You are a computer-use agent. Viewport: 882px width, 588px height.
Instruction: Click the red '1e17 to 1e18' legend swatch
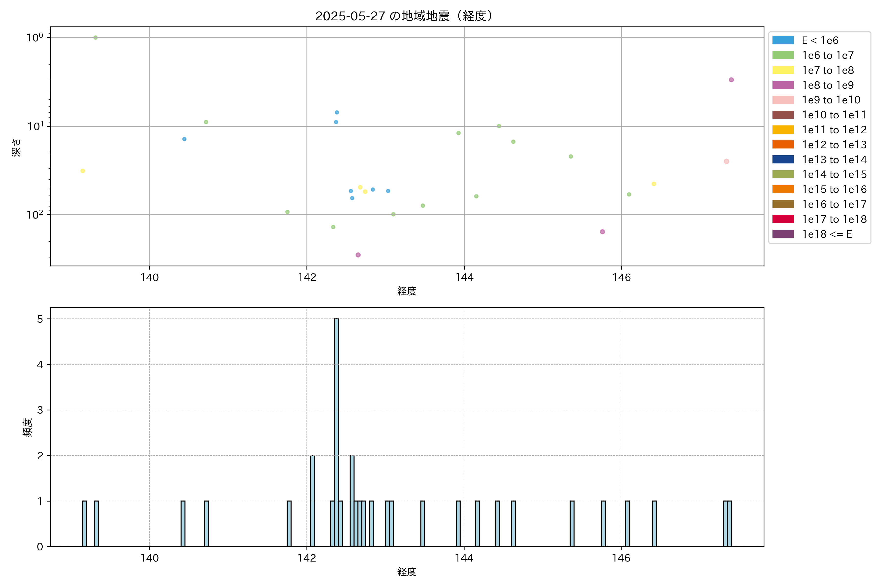point(783,219)
